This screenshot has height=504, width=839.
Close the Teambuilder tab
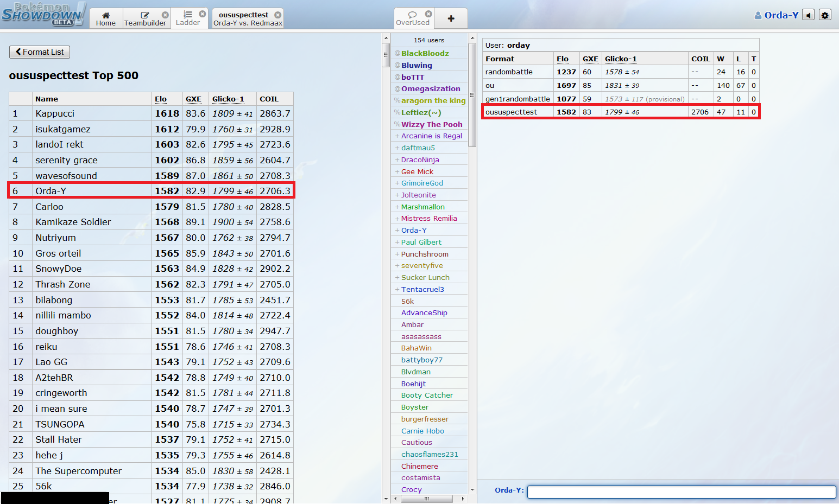[165, 15]
